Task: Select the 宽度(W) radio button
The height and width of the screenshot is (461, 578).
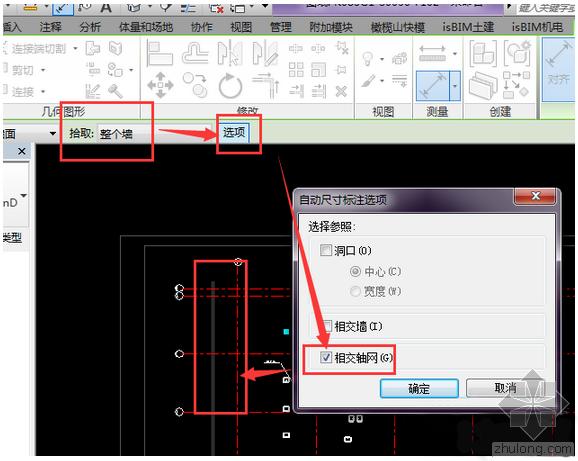Action: [355, 291]
